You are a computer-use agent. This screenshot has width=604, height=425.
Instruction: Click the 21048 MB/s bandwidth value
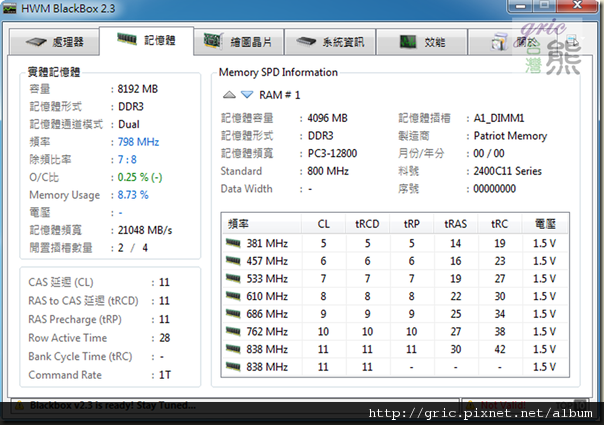pos(145,230)
